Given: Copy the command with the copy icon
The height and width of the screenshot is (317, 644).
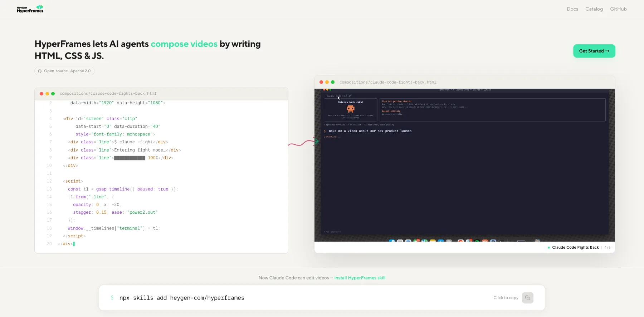Looking at the screenshot, I should coord(527,298).
